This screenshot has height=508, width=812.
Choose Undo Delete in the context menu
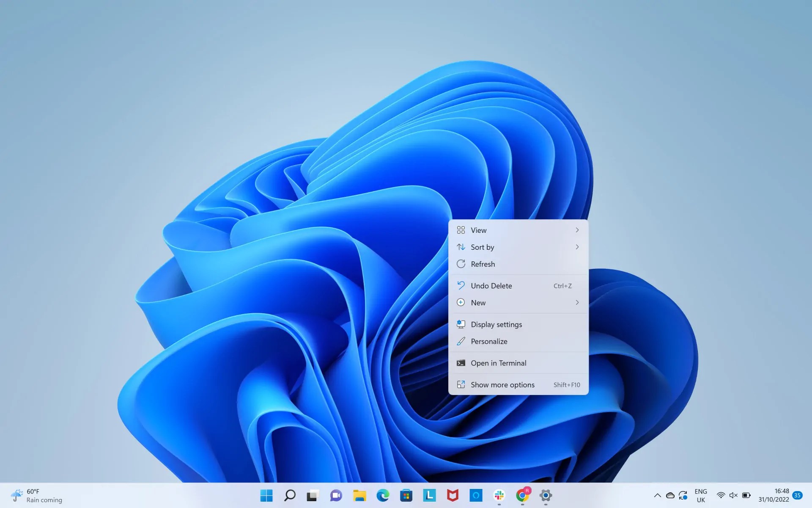(x=491, y=286)
